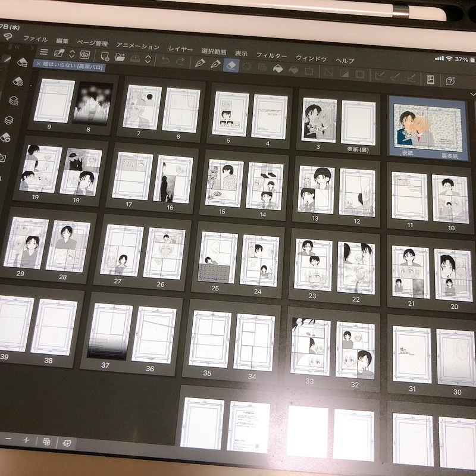Click the invert selection icon

tap(345, 73)
